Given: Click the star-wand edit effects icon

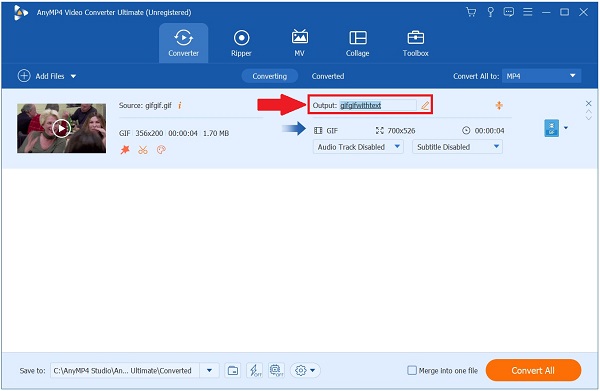Looking at the screenshot, I should [x=125, y=150].
